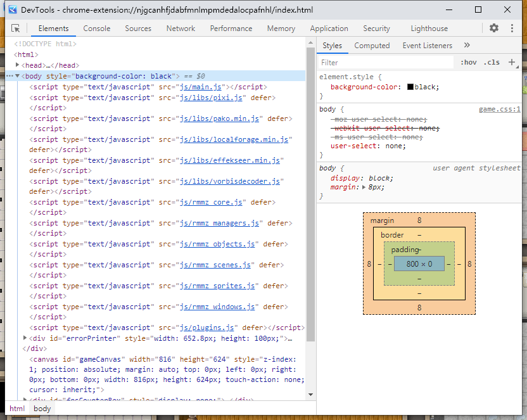Click the DevTools app icon in title bar
The image size is (527, 420).
pos(13,10)
